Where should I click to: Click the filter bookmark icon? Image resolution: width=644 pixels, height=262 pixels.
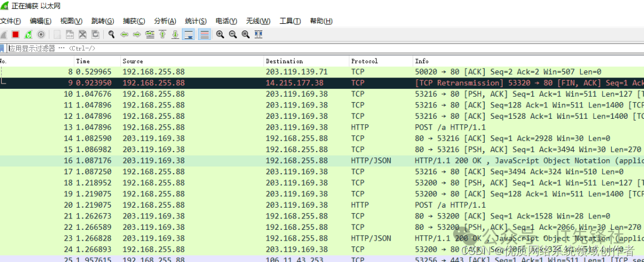(3, 48)
